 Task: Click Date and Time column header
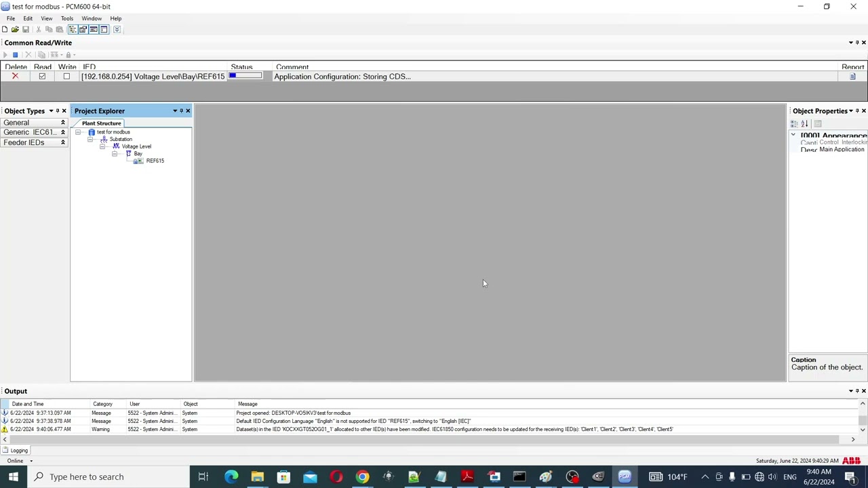[x=28, y=404]
